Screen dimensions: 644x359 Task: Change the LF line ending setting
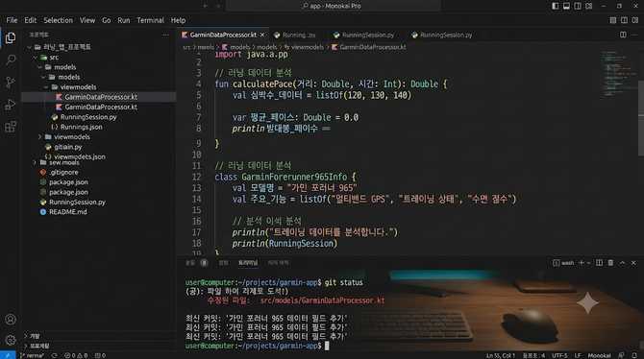click(578, 355)
